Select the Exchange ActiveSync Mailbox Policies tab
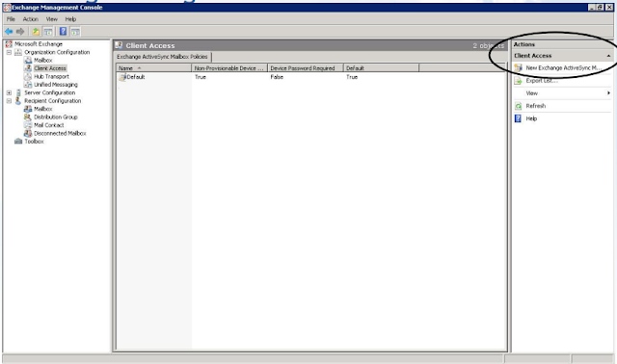 coord(162,57)
